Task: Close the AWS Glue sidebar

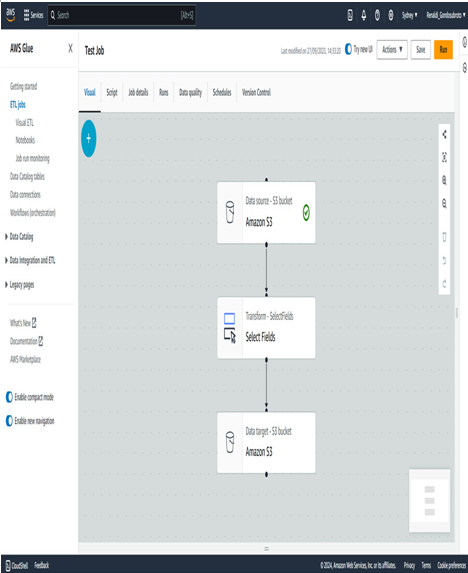Action: 70,48
